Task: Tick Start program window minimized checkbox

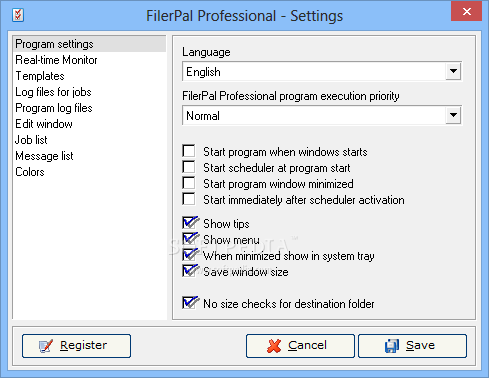Action: click(x=189, y=183)
